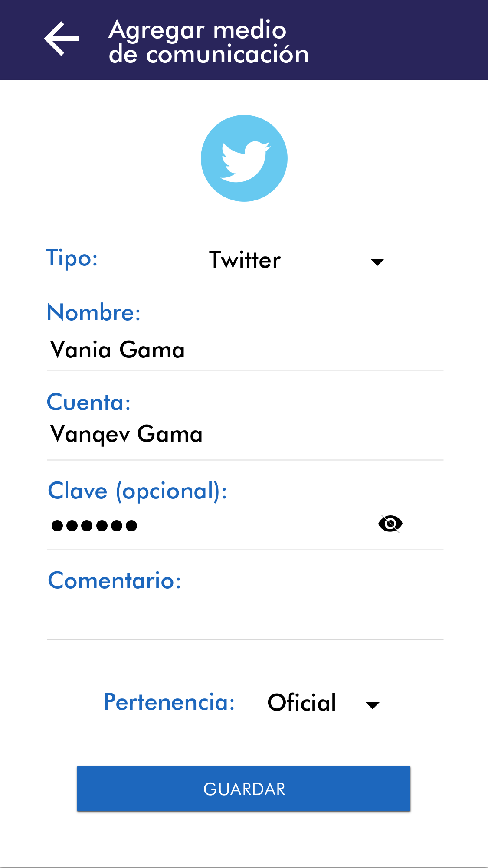Click the Nombre label
This screenshot has height=868, width=488.
click(x=94, y=312)
